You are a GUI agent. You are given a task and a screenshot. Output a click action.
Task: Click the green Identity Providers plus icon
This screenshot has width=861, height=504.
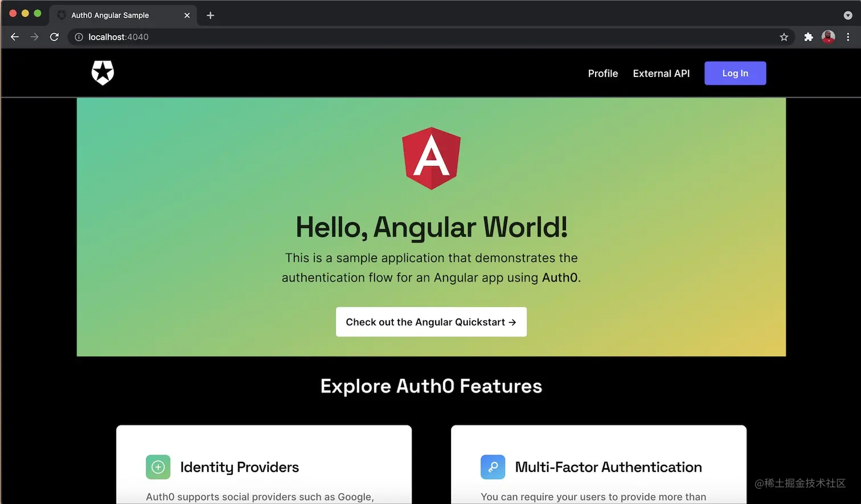point(158,467)
